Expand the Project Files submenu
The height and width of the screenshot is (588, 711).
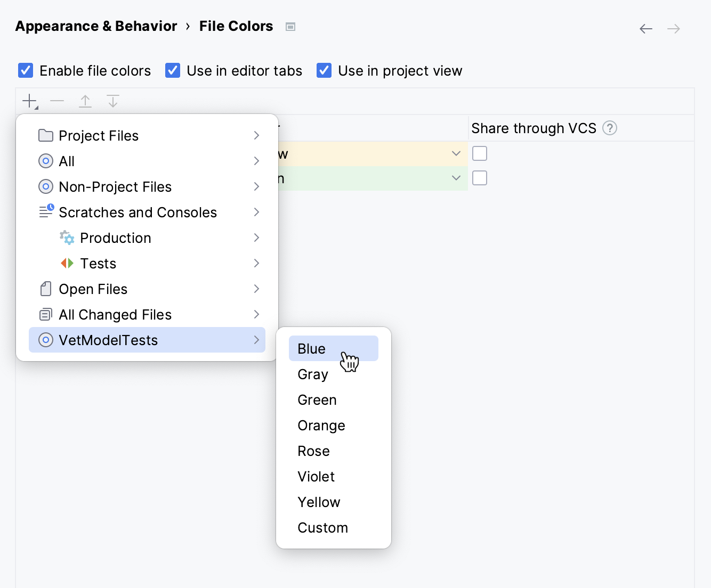click(147, 136)
